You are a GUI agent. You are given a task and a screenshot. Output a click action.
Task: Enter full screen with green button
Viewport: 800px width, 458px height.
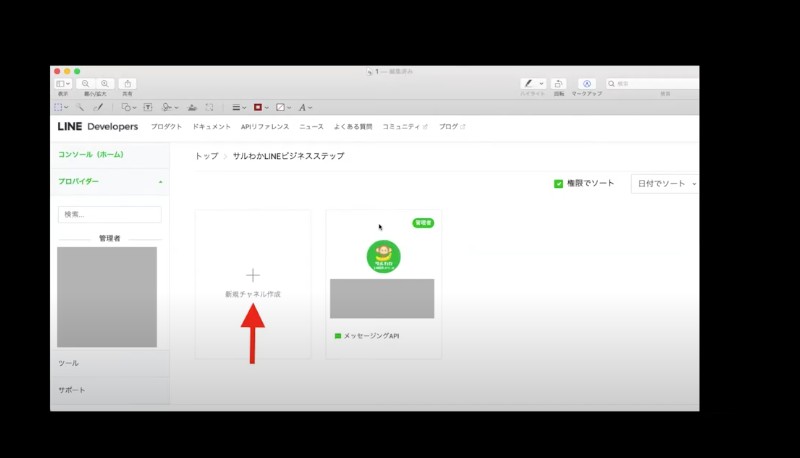pyautogui.click(x=77, y=71)
